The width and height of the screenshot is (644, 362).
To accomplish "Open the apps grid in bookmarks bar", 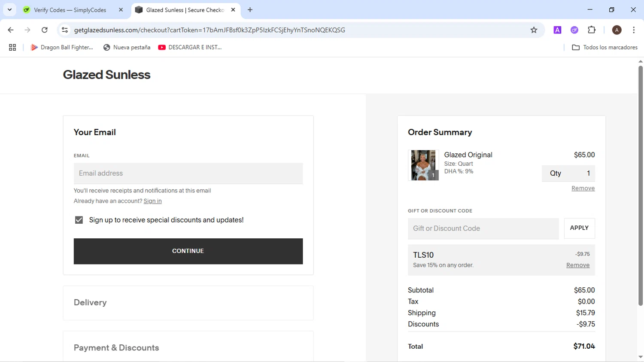I will point(12,48).
